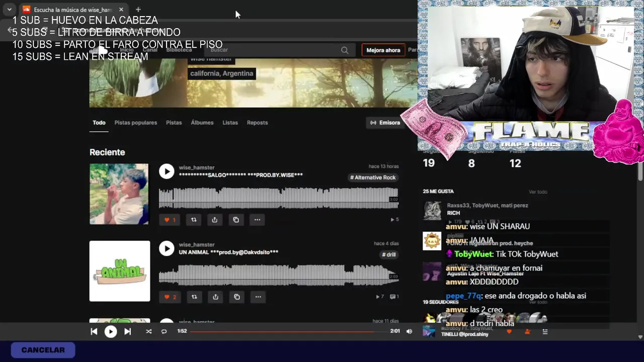Viewport: 644px width, 362px height.
Task: Open the # drill tag
Action: click(x=389, y=255)
